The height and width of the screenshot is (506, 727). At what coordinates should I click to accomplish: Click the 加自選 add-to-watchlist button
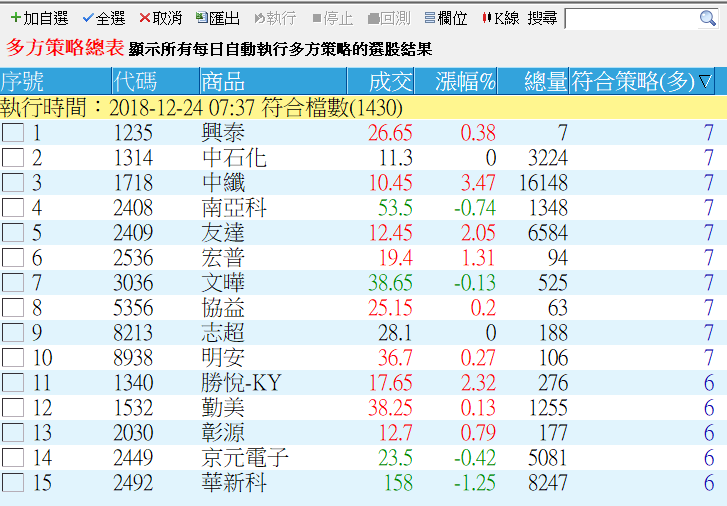[x=39, y=18]
